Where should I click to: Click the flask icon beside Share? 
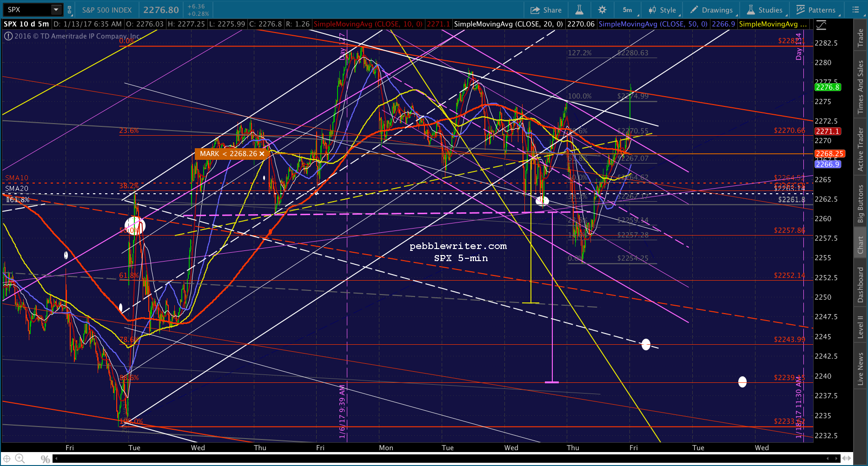click(579, 10)
